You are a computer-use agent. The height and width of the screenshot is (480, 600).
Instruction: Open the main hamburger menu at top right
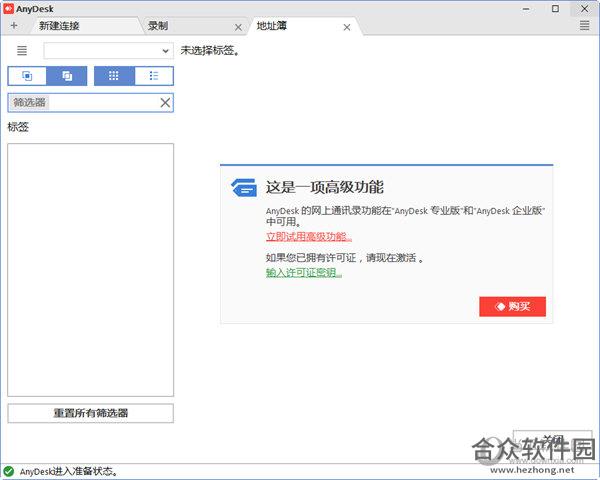tap(584, 26)
